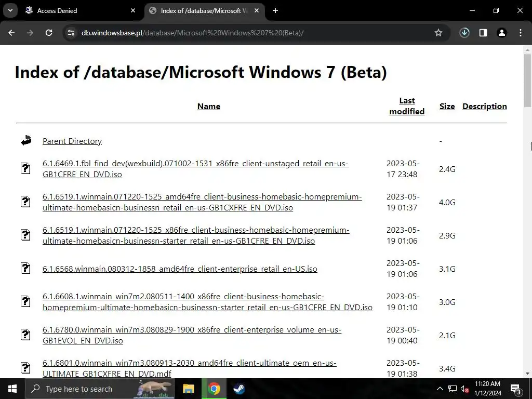Click the taskbar search box

pos(100,389)
